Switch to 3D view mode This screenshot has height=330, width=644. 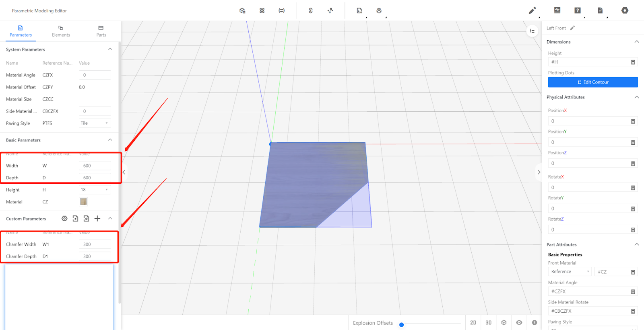488,323
